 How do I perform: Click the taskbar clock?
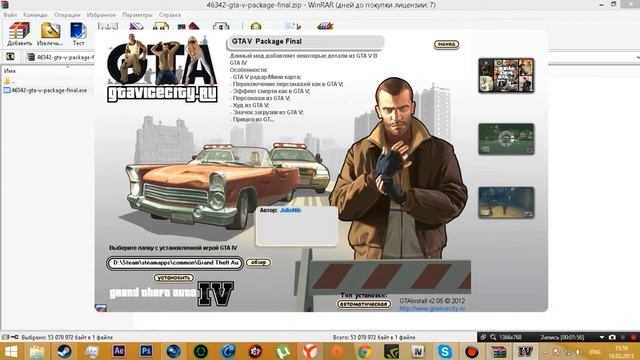(622, 352)
